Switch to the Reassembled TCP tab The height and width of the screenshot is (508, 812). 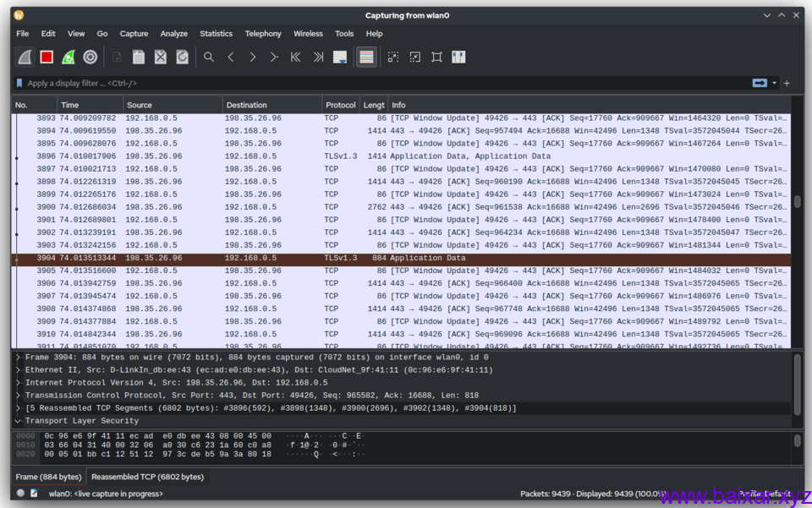(x=147, y=477)
